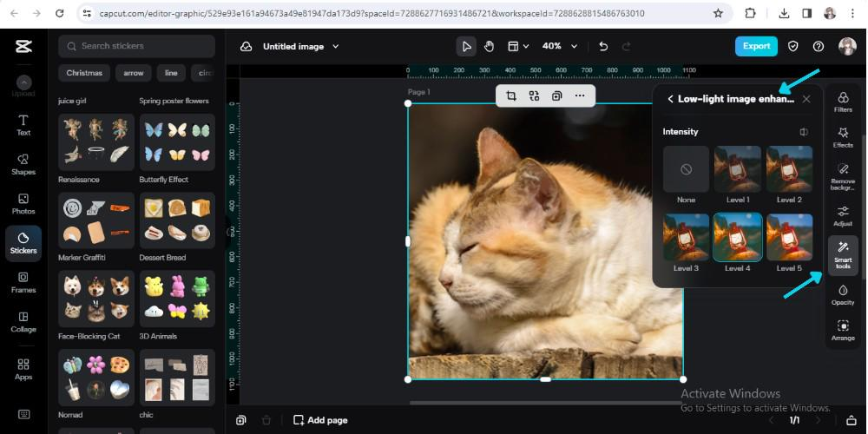
Task: Open the Opacity control
Action: coord(843,295)
